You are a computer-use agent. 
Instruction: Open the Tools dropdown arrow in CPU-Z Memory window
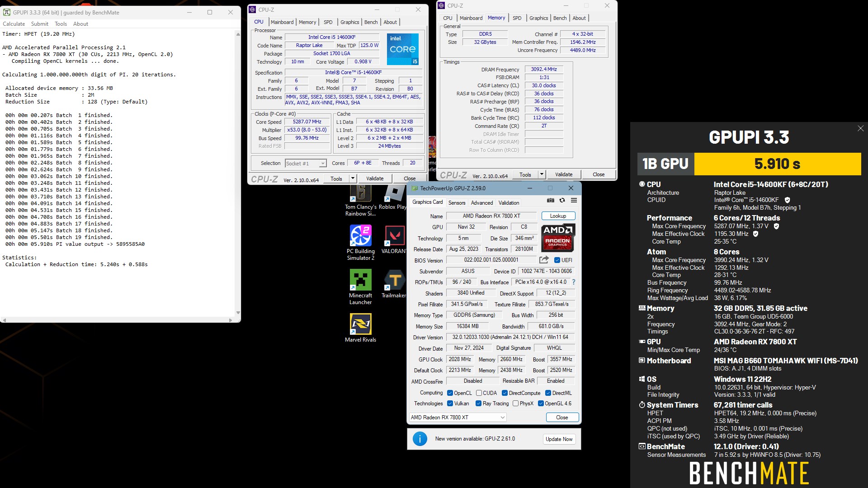point(542,174)
